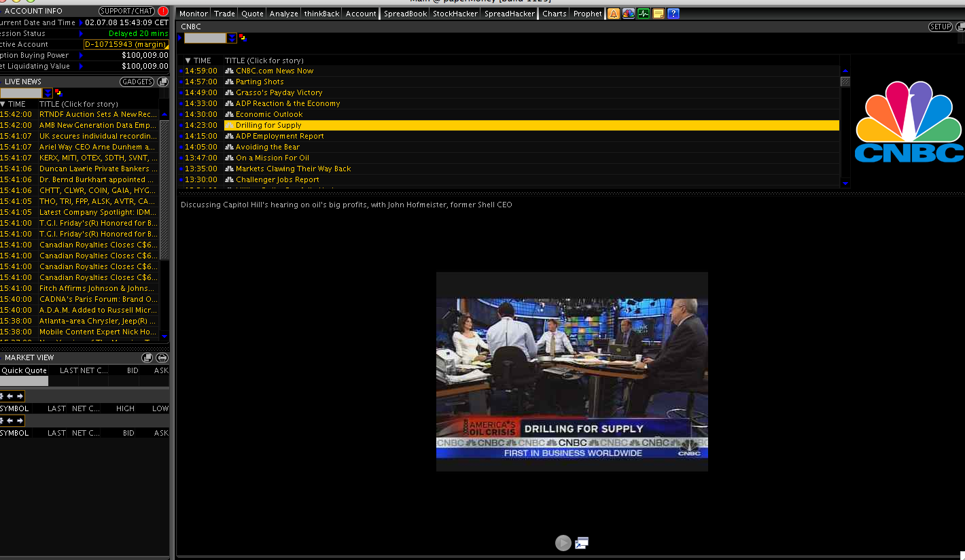Screen dimensions: 965x560
Task: Open the SpreadHacker tab
Action: (x=510, y=14)
